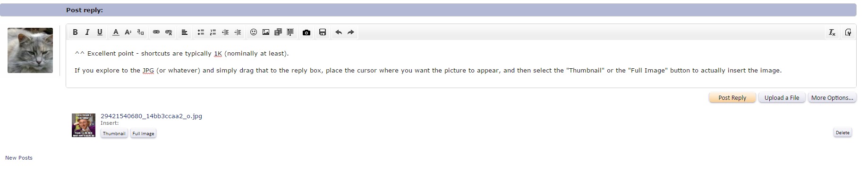Image resolution: width=868 pixels, height=170 pixels.
Task: Insert a numbered list
Action: click(213, 32)
